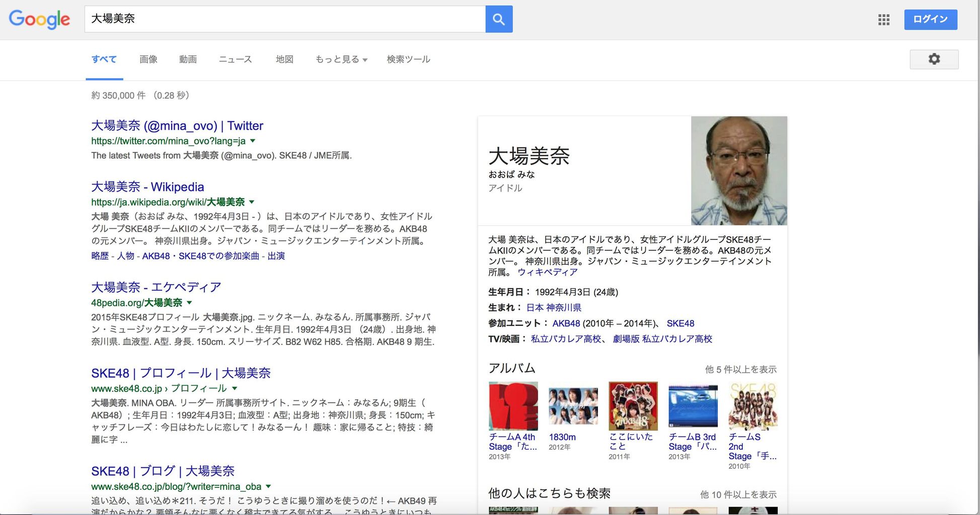Open the settings gear menu

click(x=934, y=59)
